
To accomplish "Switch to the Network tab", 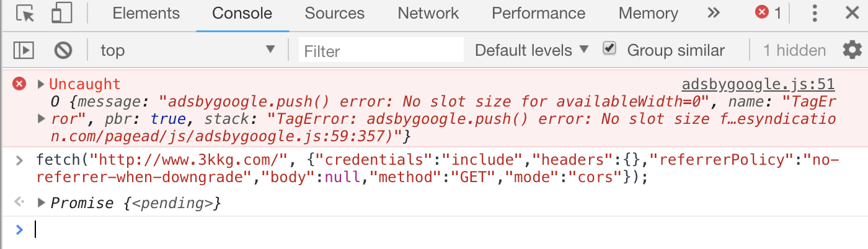I will click(x=428, y=14).
